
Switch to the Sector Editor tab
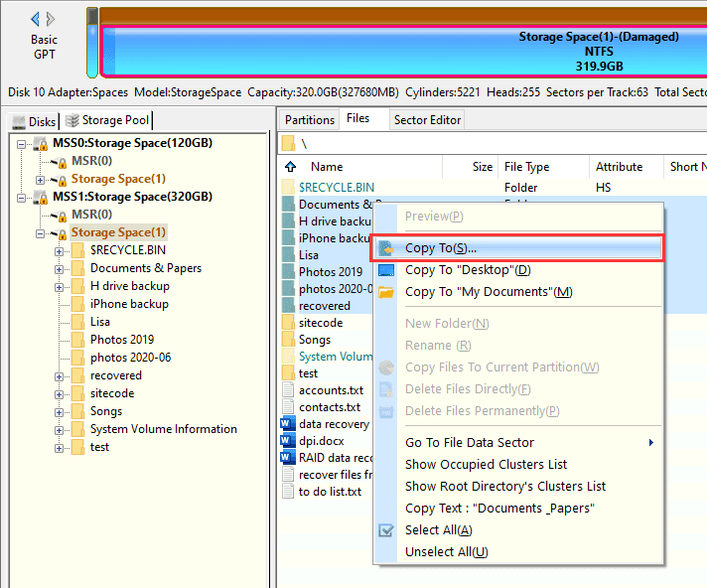pyautogui.click(x=427, y=120)
